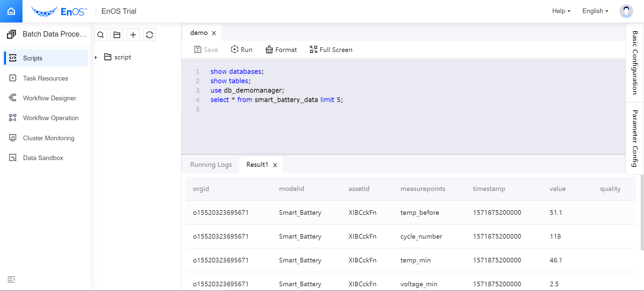The width and height of the screenshot is (644, 291).
Task: Click empty editor line number 5
Action: (x=198, y=109)
